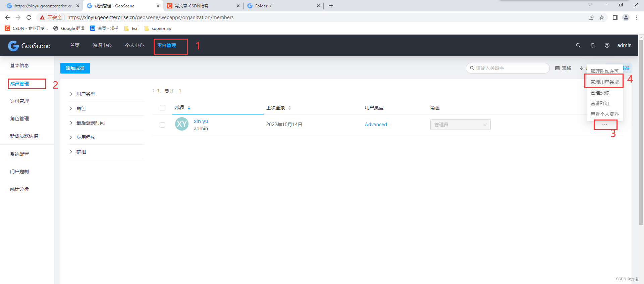644x284 pixels.
Task: Click the page vertical scrollbar
Action: click(641, 133)
